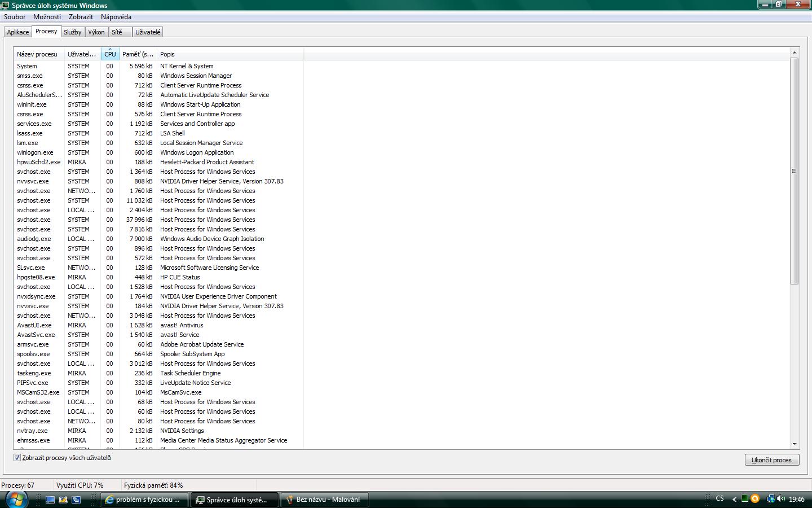Sort by the 'Uživatel...' column header

point(82,54)
